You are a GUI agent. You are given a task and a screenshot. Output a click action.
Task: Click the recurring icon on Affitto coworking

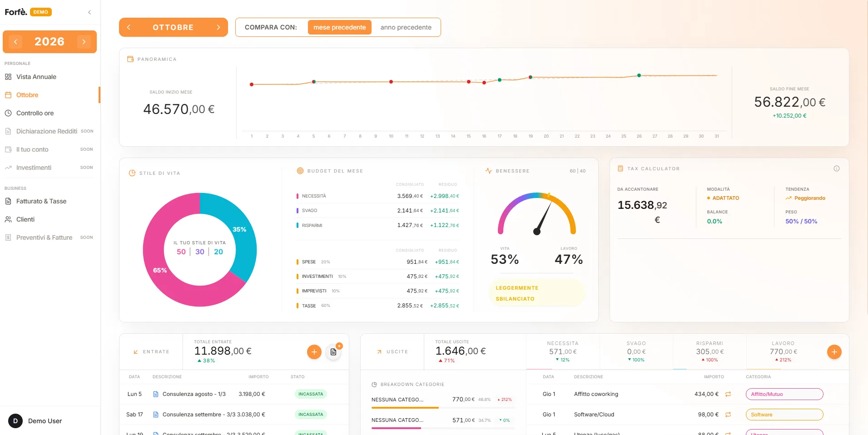pyautogui.click(x=728, y=394)
